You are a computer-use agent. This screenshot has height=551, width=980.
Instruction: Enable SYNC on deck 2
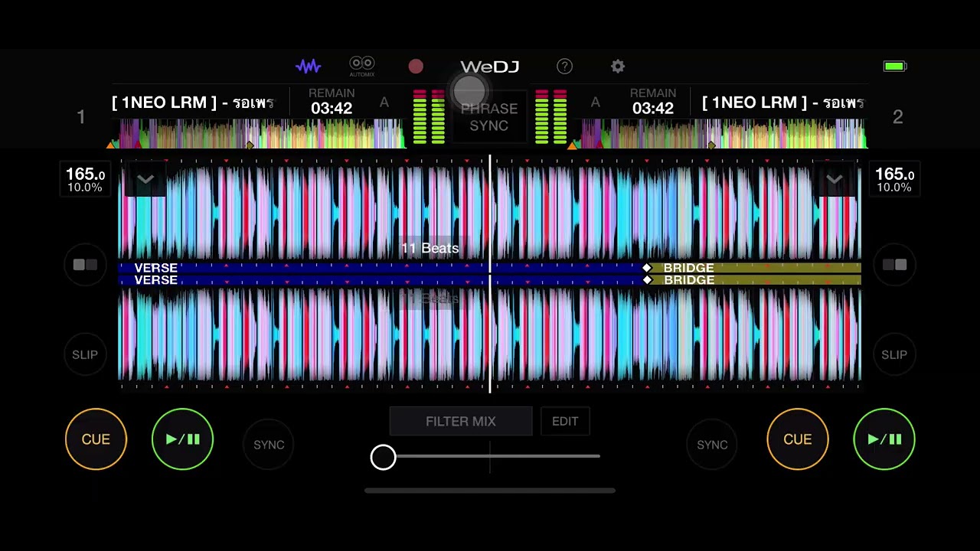coord(712,445)
